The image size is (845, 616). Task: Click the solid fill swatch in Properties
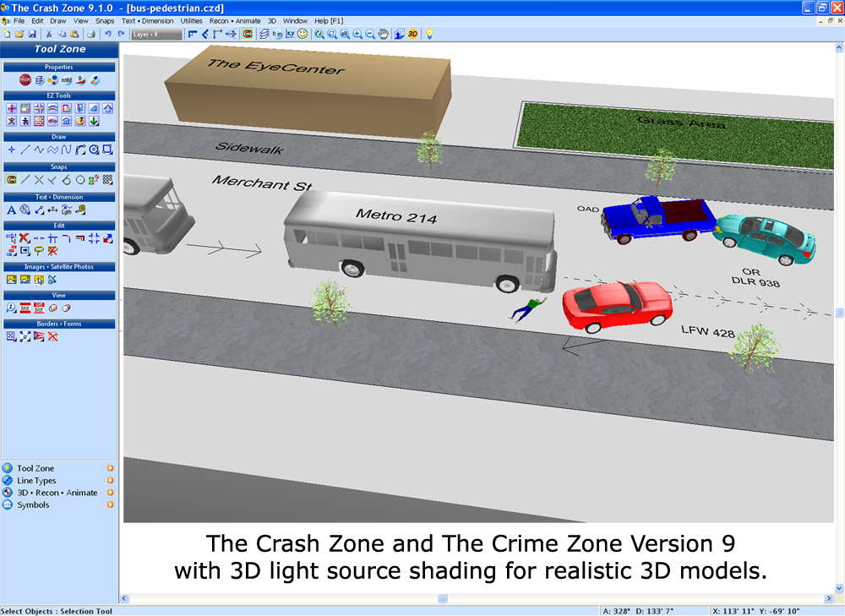click(x=66, y=80)
